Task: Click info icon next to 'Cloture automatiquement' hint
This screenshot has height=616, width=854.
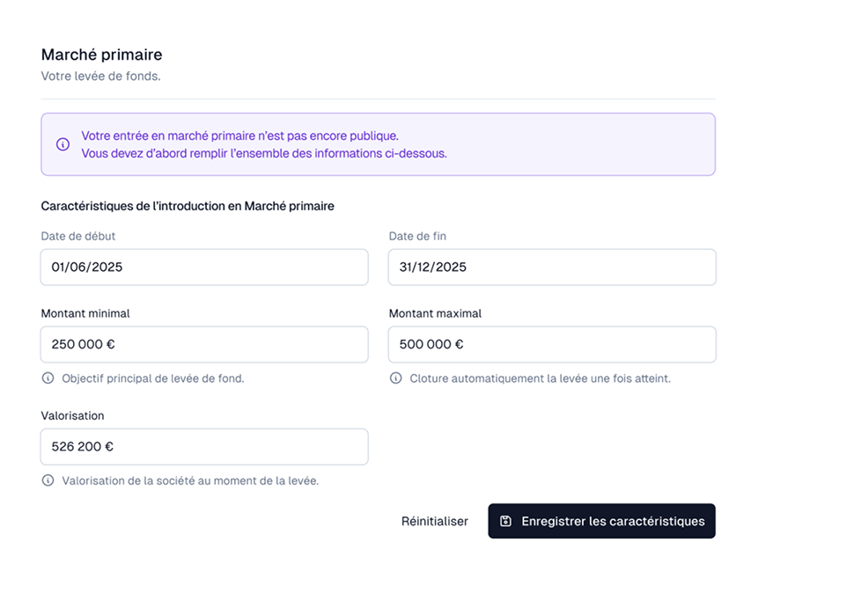Action: pos(396,378)
